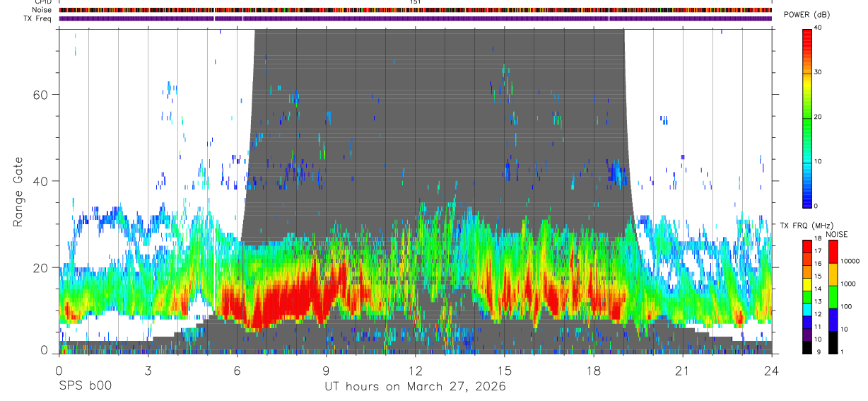Click the 'NOISE' legend title

pyautogui.click(x=836, y=234)
